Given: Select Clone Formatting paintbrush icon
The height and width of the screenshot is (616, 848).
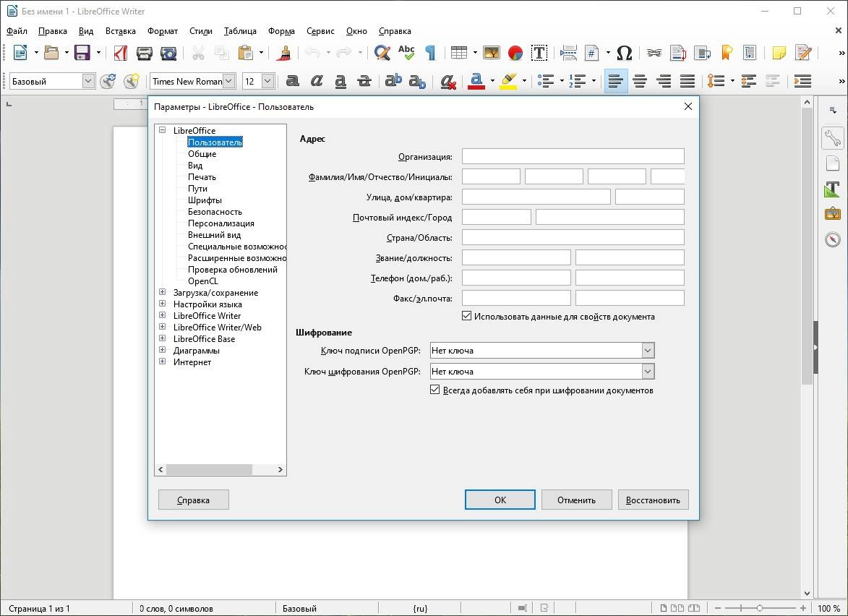Looking at the screenshot, I should (283, 53).
